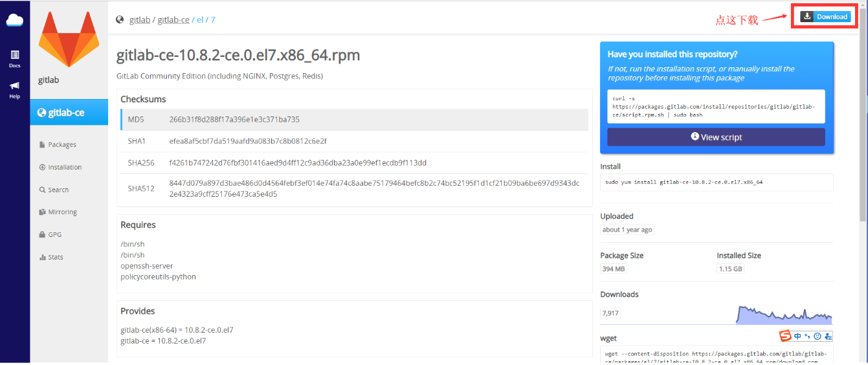868x365 pixels.
Task: Open Mirroring in the sidebar
Action: 58,212
